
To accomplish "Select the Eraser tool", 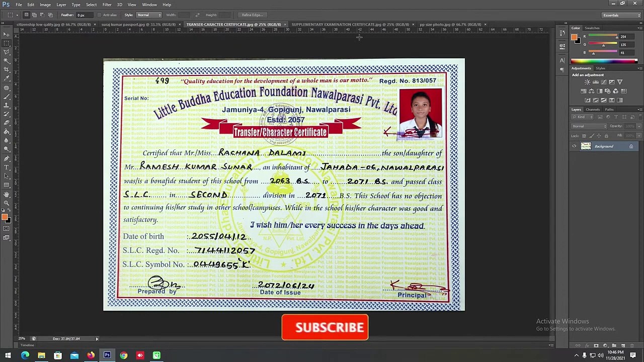I will point(7,123).
